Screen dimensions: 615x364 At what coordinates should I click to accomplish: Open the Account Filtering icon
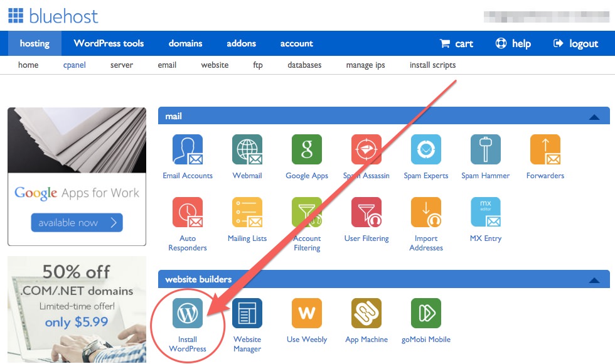pyautogui.click(x=307, y=212)
